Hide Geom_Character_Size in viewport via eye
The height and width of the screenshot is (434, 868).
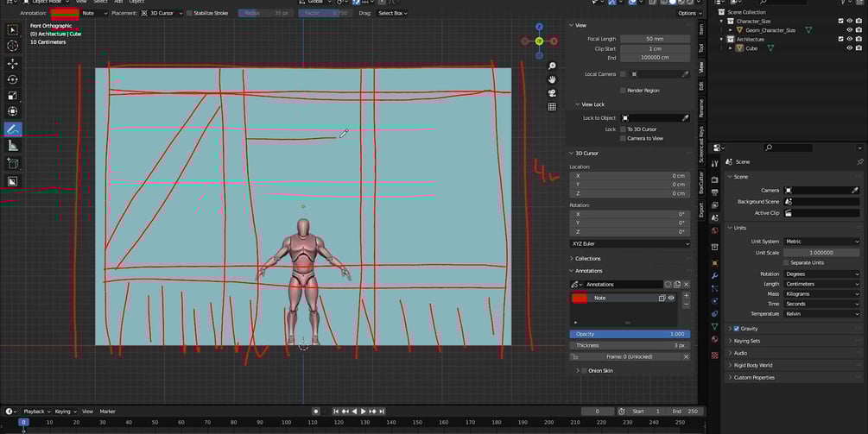850,30
